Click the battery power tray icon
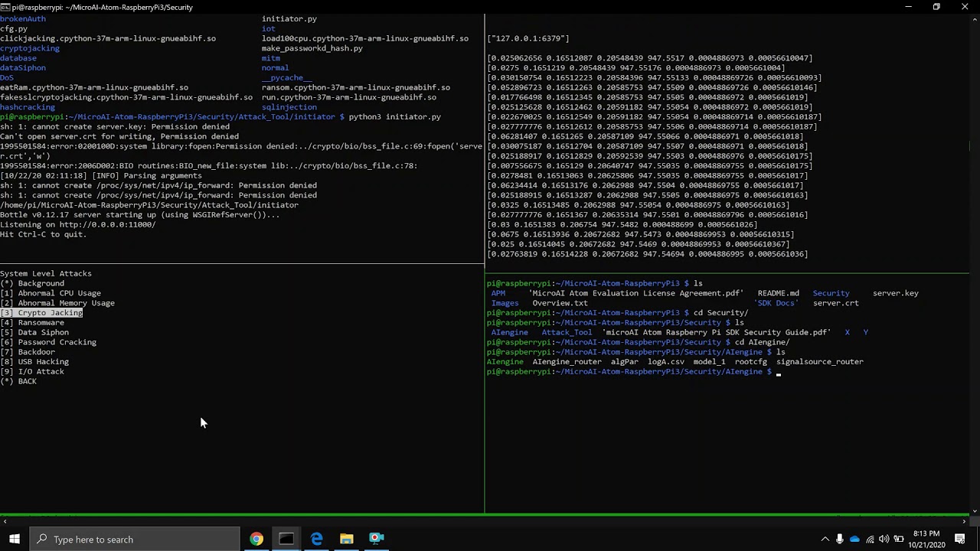Screen dimensions: 980x551 click(x=899, y=540)
